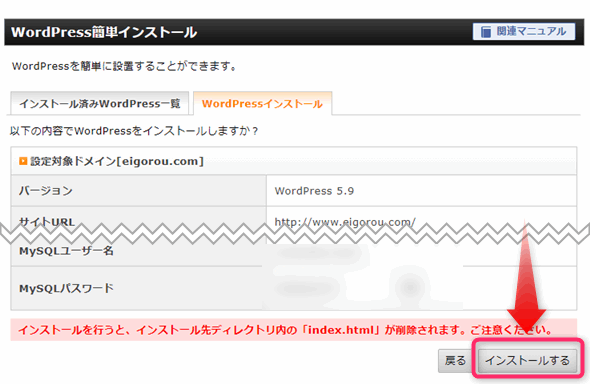The height and width of the screenshot is (384, 590).
Task: Click the WordPressを簡単に設置することができます description
Action: tap(125, 66)
